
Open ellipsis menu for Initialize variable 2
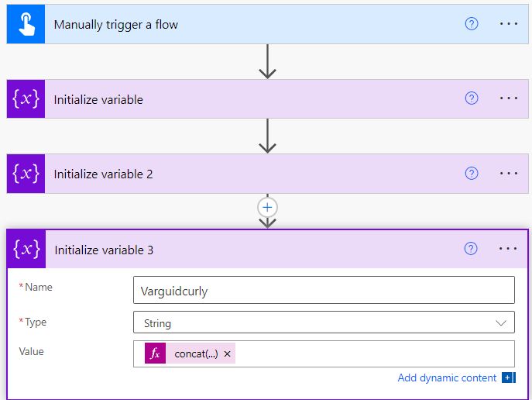(x=508, y=173)
